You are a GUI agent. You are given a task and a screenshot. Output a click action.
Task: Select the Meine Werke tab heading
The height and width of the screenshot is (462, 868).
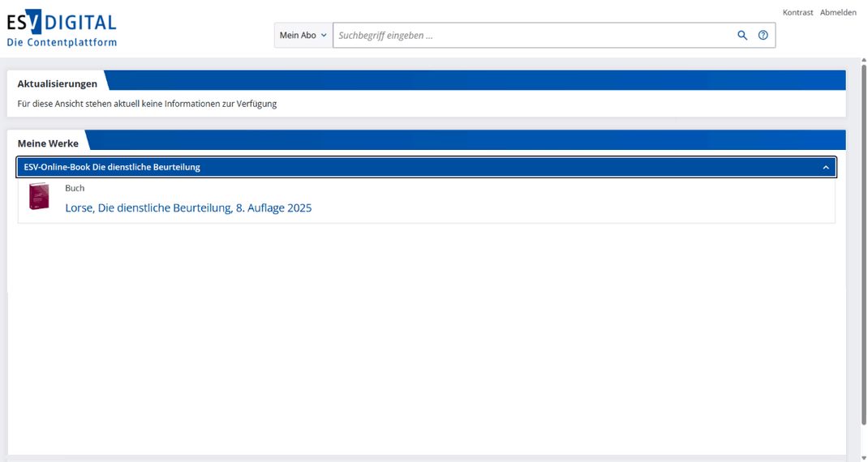click(48, 143)
